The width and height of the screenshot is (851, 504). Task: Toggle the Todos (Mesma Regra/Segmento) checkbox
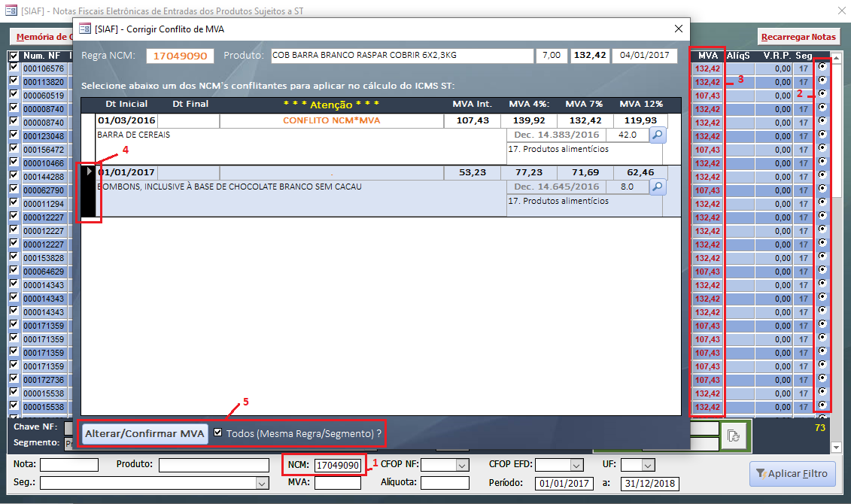pos(218,433)
